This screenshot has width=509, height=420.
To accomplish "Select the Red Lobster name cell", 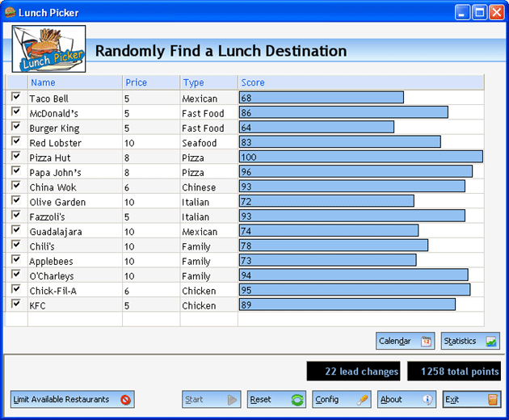I will coord(75,142).
